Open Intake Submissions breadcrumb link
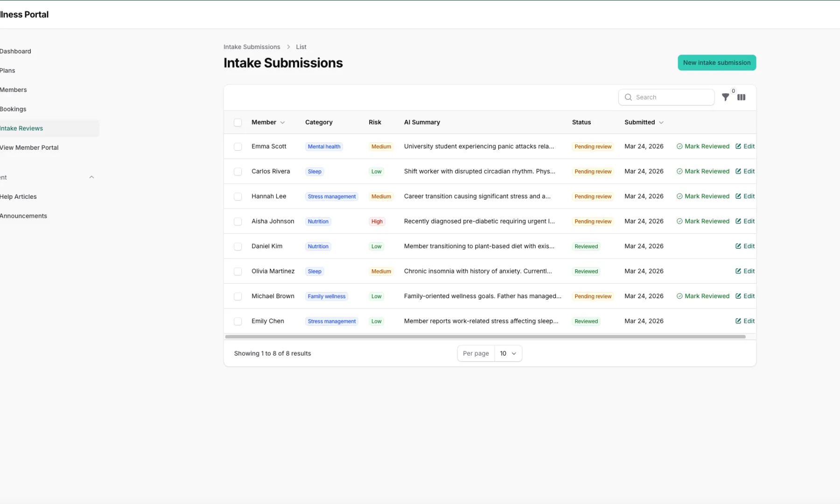Image resolution: width=840 pixels, height=504 pixels. (252, 47)
